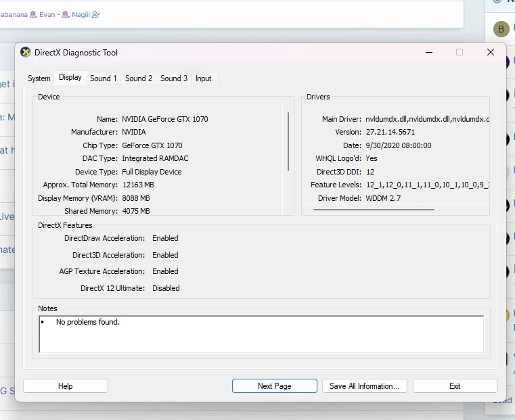Click the WHQL Logo'd value Yes

(x=372, y=158)
